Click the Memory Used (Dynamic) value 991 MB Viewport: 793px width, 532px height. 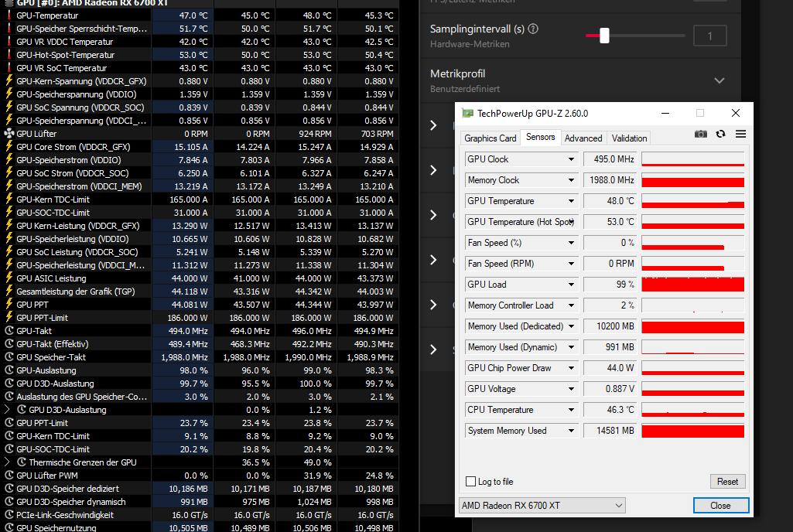[610, 347]
